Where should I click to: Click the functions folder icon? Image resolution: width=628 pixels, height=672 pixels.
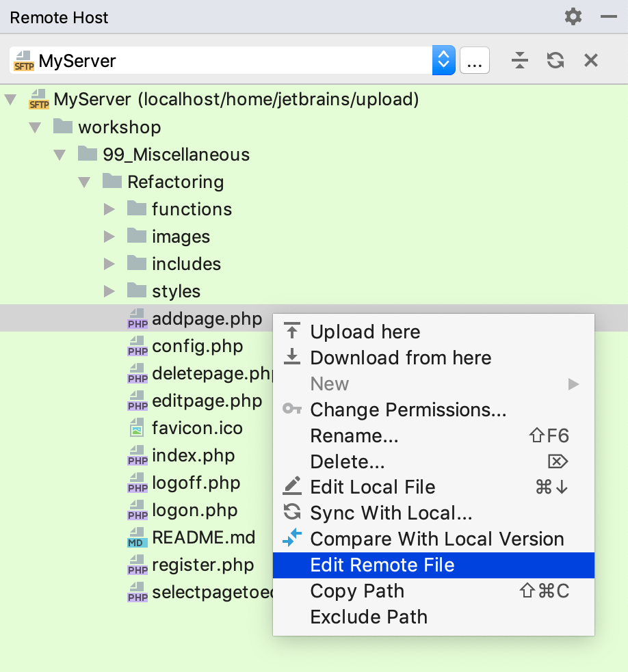(x=138, y=209)
